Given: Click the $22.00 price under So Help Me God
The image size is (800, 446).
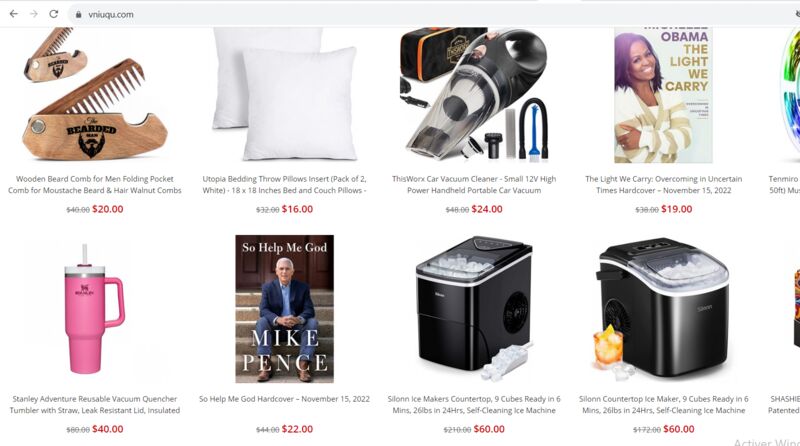Looking at the screenshot, I should [x=297, y=429].
